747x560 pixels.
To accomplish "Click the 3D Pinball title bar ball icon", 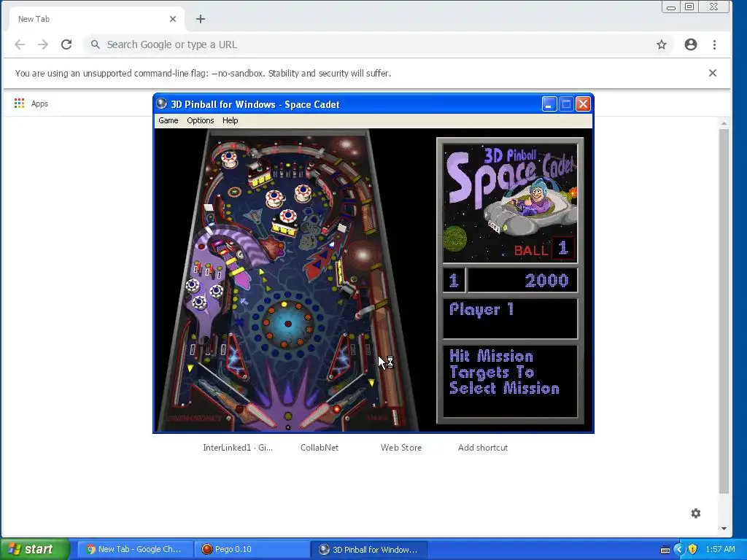I will pyautogui.click(x=162, y=104).
